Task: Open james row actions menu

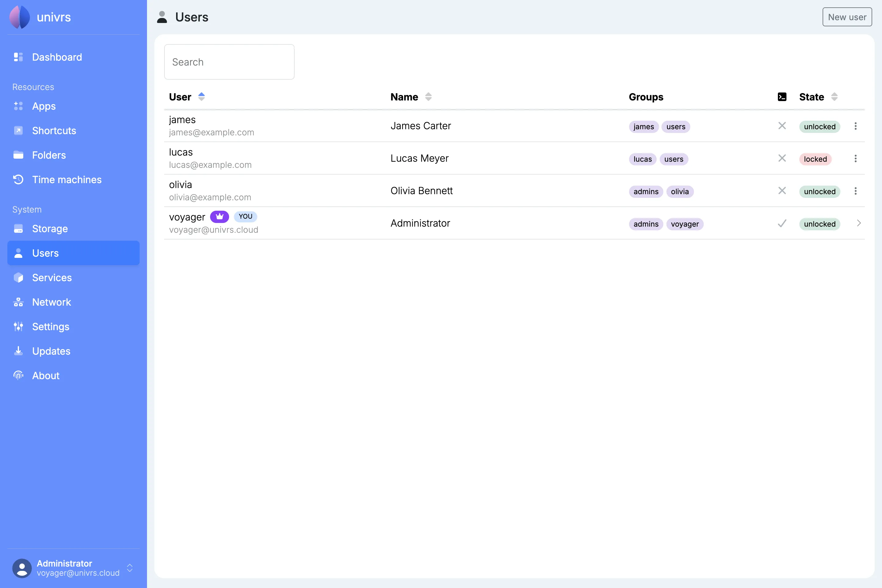Action: tap(855, 126)
